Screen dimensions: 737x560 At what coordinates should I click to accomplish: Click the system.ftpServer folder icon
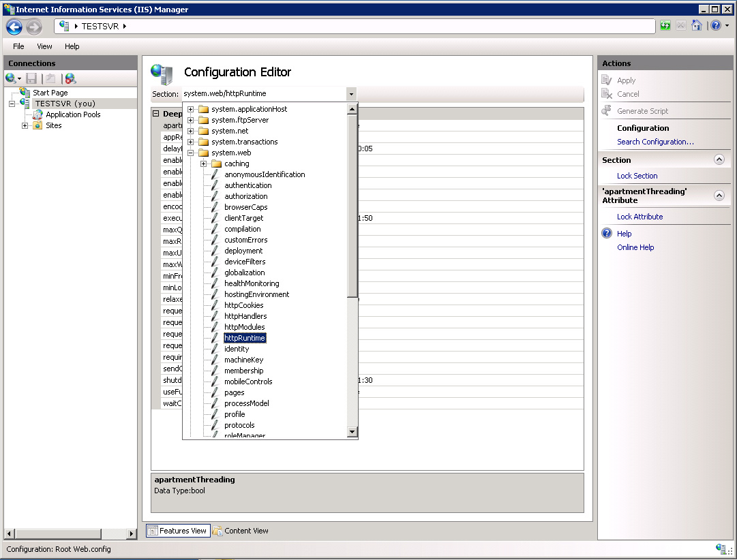[204, 120]
